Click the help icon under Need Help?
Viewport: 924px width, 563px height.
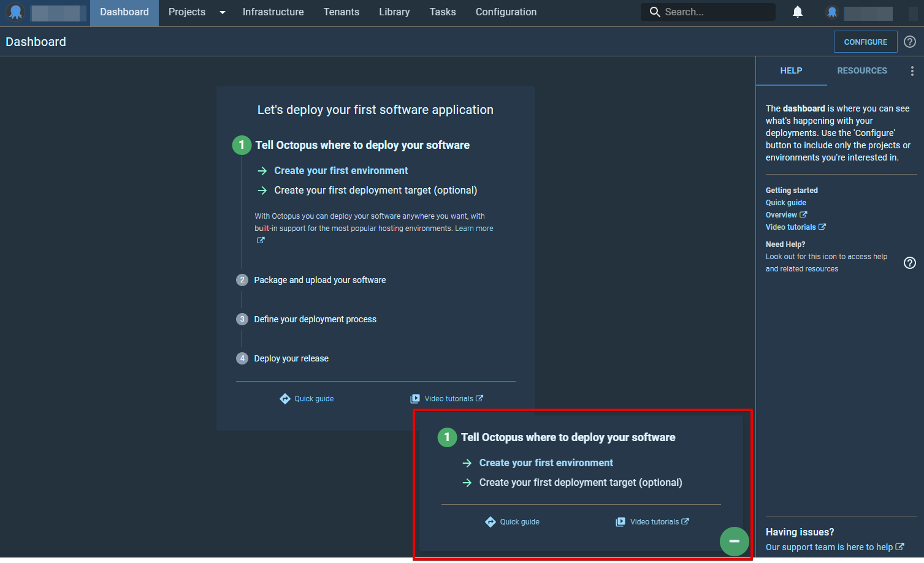(910, 263)
